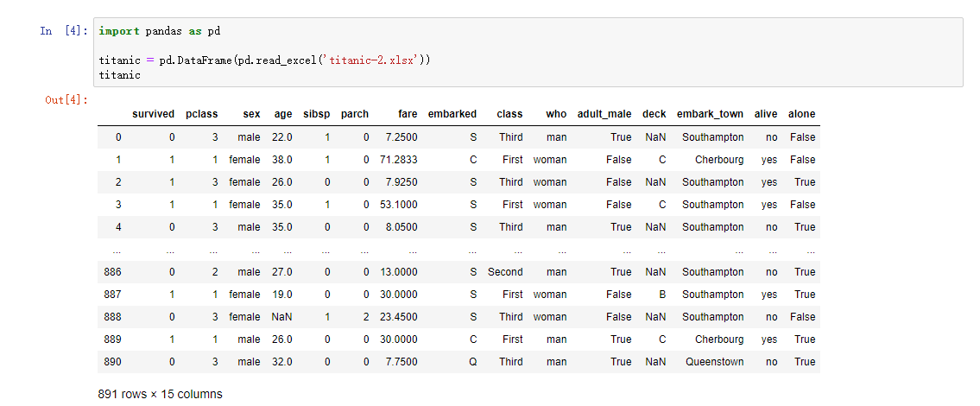Click the 'deck' column header
Image resolution: width=980 pixels, height=406 pixels.
[654, 114]
